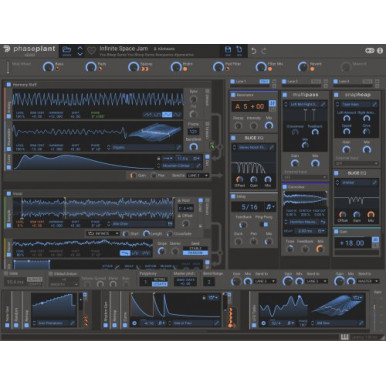Image resolution: width=386 pixels, height=386 pixels.
Task: Open snapheap External Input dropdown
Action: click(x=357, y=164)
